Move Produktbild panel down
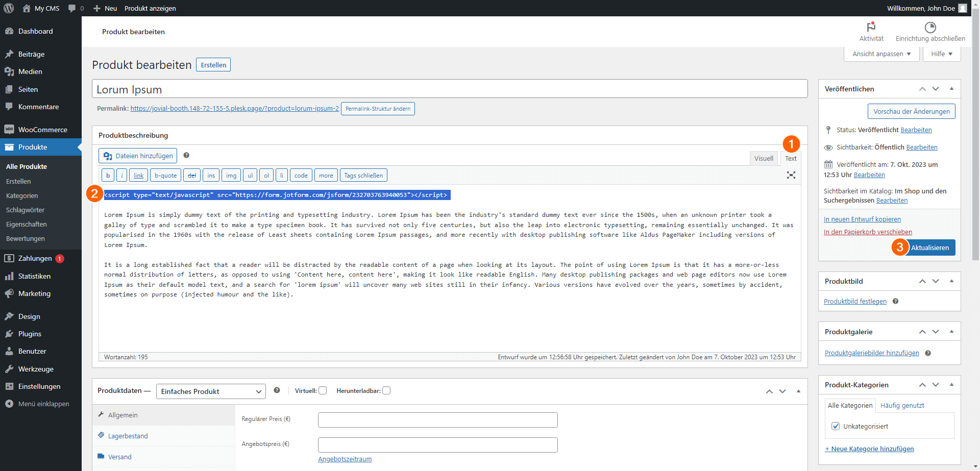The image size is (980, 471). [936, 281]
